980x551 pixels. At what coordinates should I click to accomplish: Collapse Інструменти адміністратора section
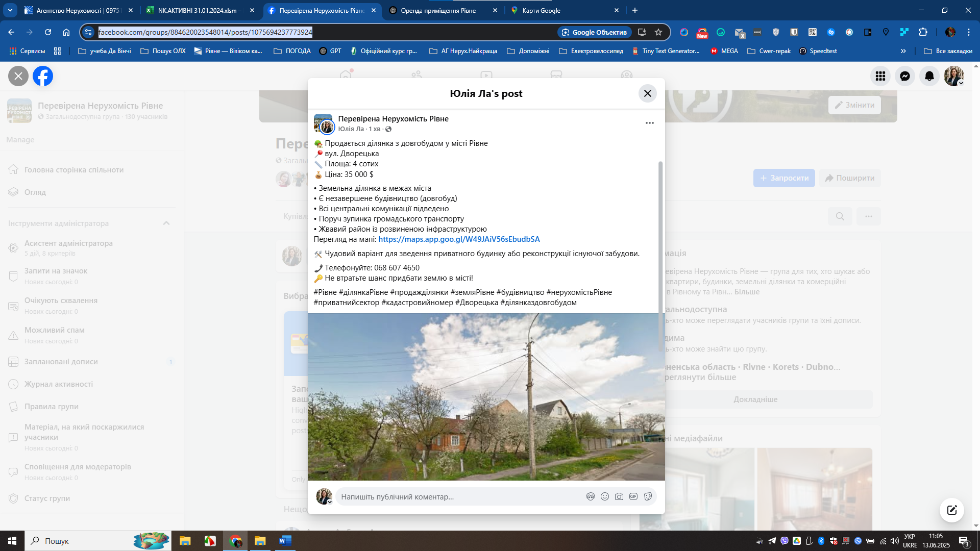coord(166,223)
